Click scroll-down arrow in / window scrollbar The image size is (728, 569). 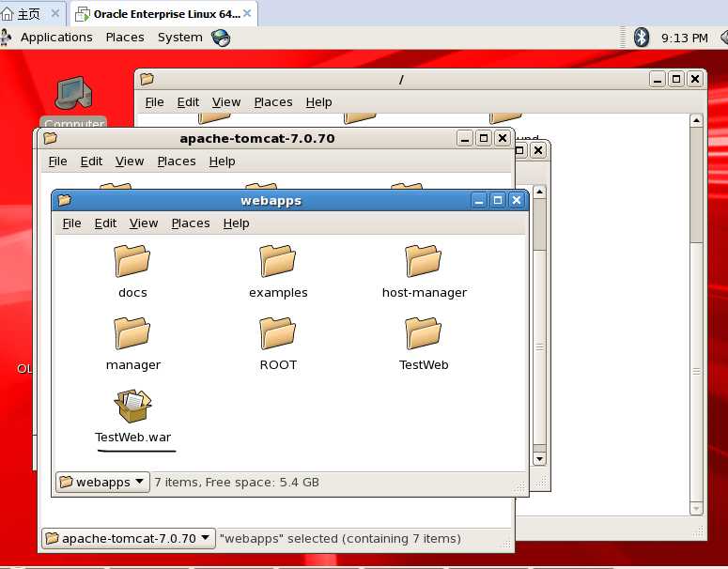point(696,508)
